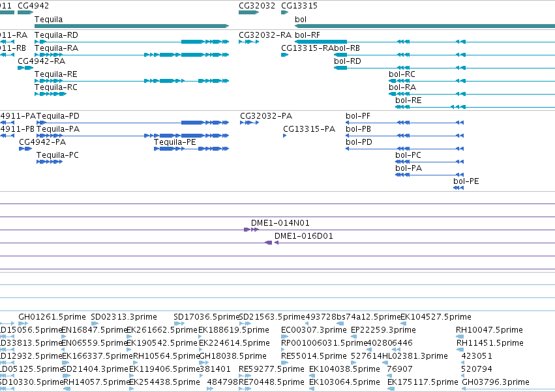This screenshot has width=555, height=392.
Task: Click the HL02381.3prime EST label
Action: 415,356
